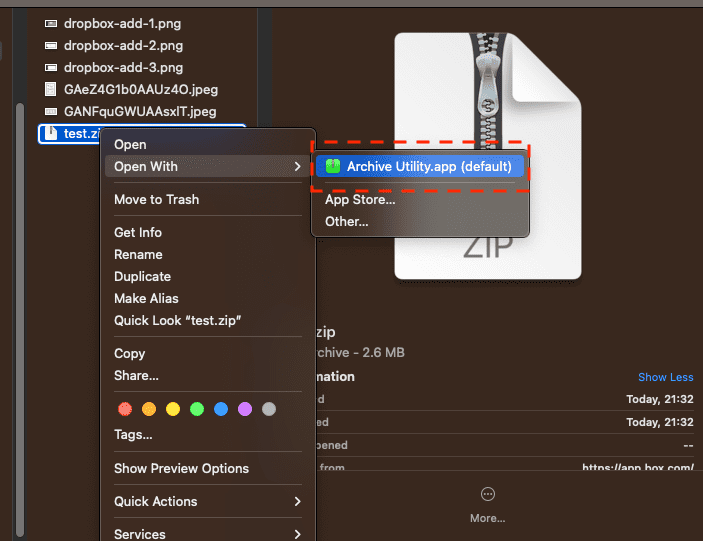The image size is (703, 541).
Task: Choose Move to Trash
Action: tap(208, 199)
